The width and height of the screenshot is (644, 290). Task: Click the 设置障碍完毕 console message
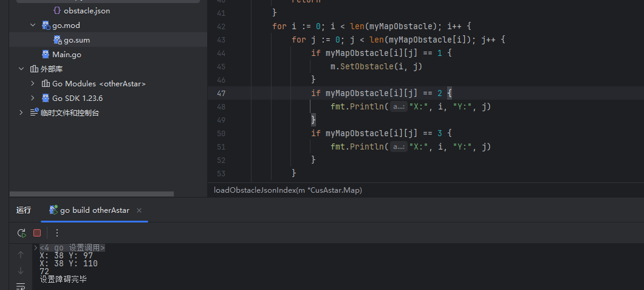[63, 279]
